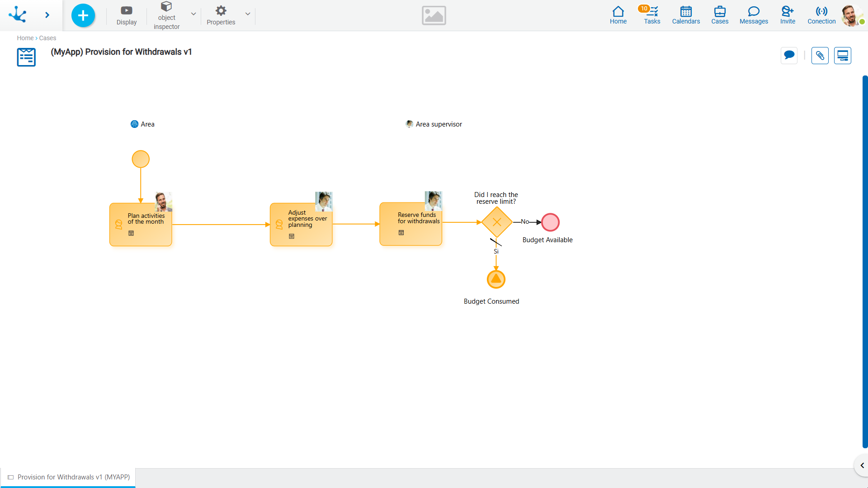The height and width of the screenshot is (488, 868).
Task: Open the user profile avatar menu
Action: (852, 15)
